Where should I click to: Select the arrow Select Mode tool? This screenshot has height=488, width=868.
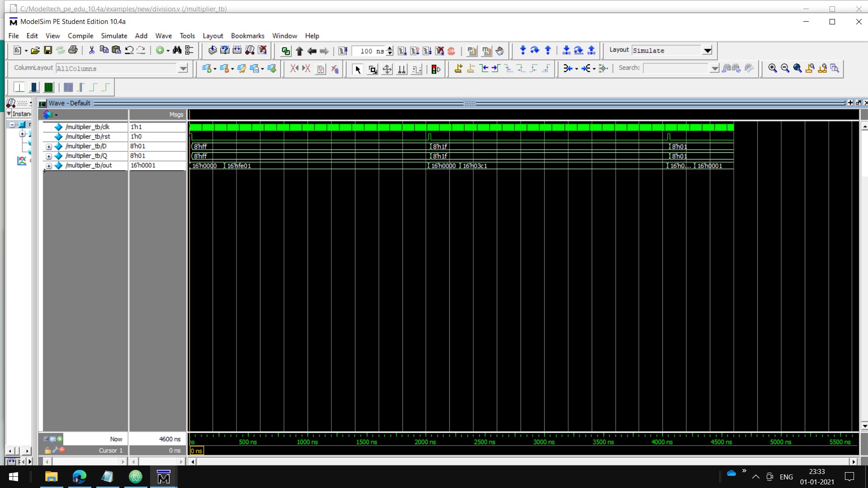(x=358, y=69)
